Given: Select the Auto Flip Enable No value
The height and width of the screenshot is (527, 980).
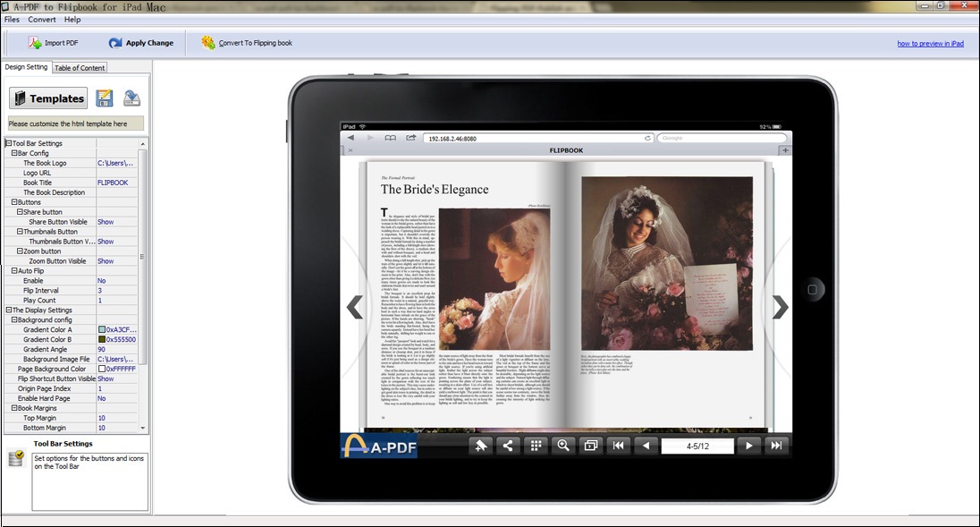Looking at the screenshot, I should click(x=102, y=281).
